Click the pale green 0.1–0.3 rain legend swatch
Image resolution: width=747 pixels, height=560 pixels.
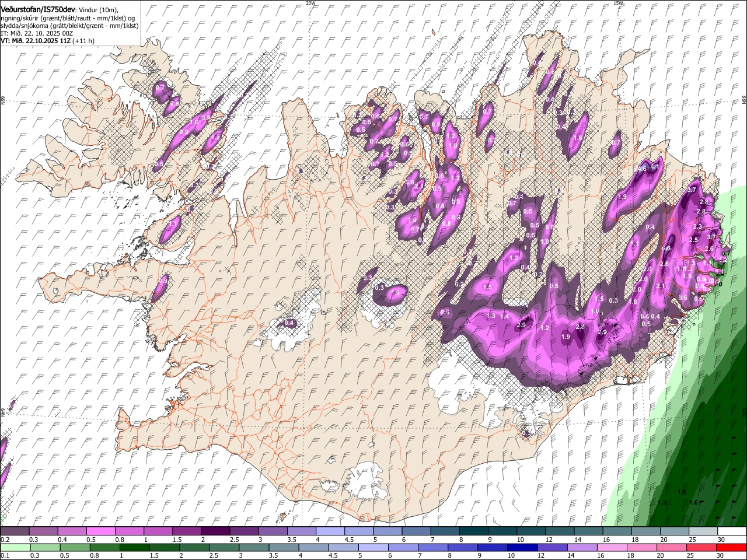coord(15,547)
